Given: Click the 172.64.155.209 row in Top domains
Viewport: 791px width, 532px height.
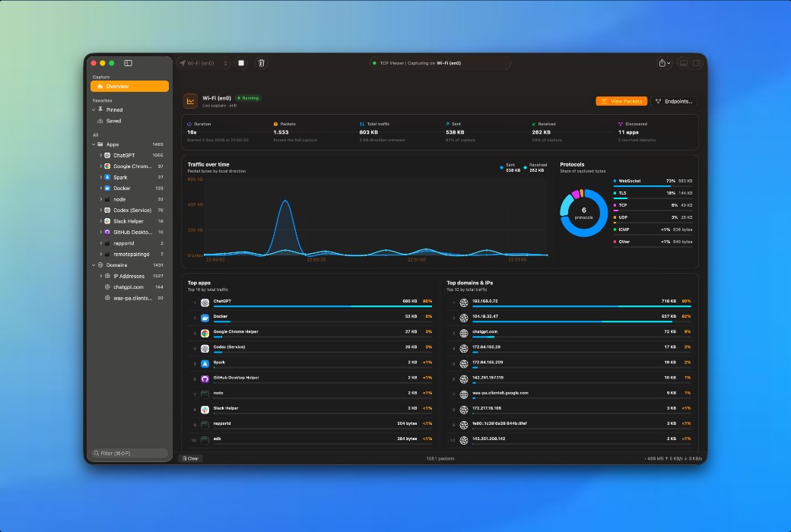Looking at the screenshot, I should (570, 364).
